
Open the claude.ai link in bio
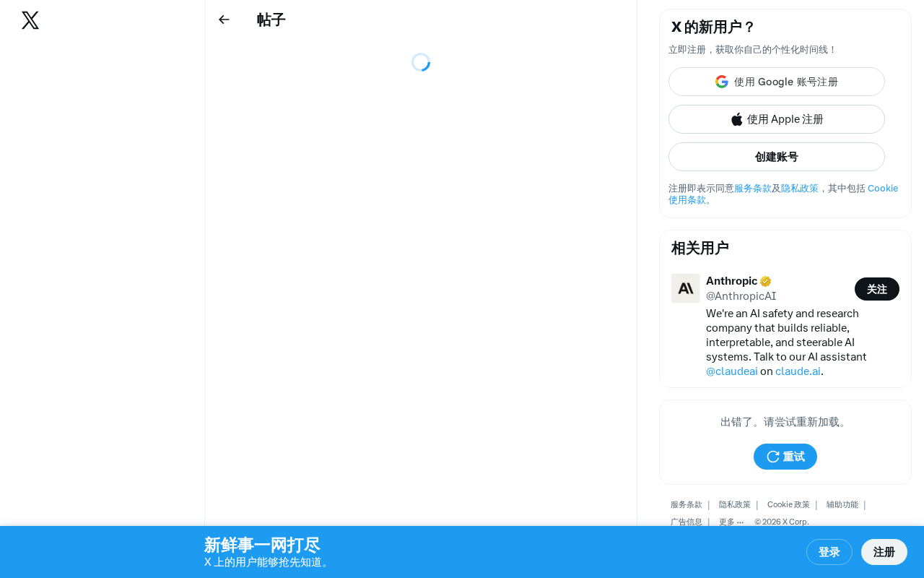[798, 371]
